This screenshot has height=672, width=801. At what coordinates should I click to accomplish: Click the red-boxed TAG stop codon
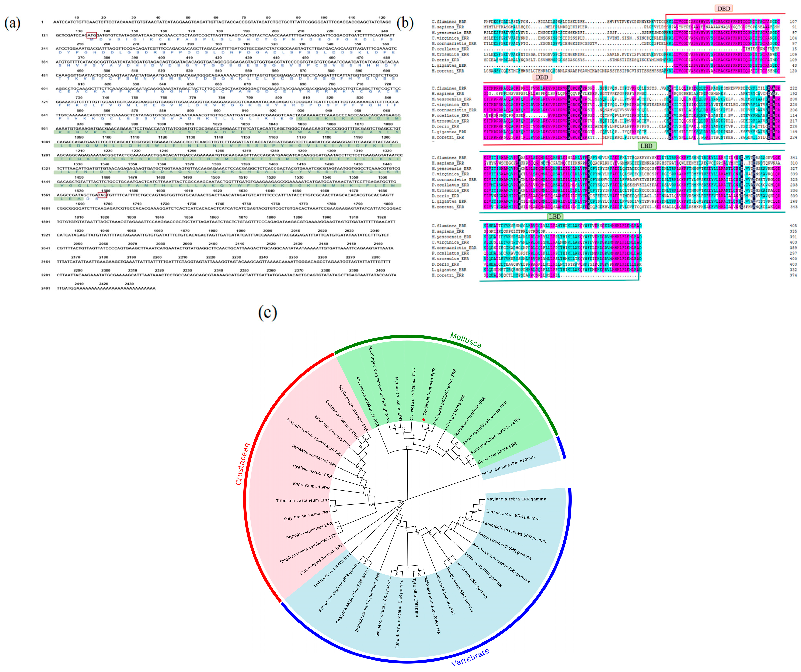click(x=102, y=195)
